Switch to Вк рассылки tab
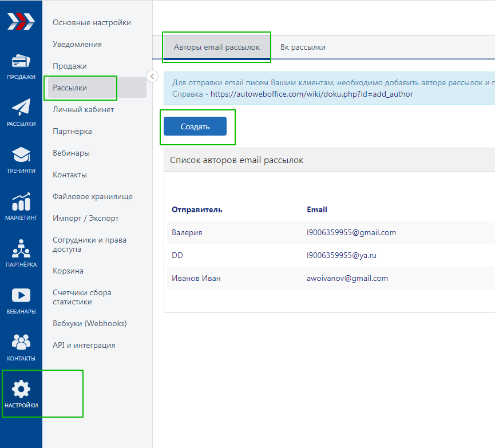The width and height of the screenshot is (495, 448). click(303, 47)
